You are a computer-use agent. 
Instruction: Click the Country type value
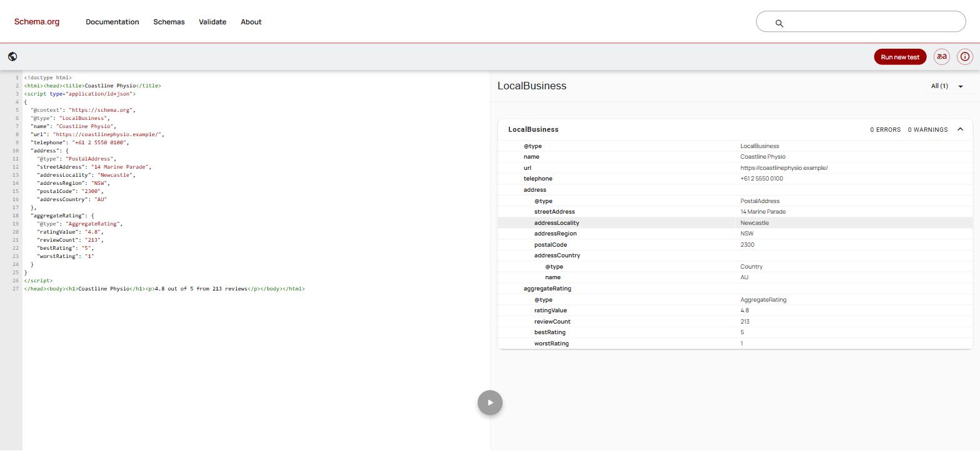point(751,267)
